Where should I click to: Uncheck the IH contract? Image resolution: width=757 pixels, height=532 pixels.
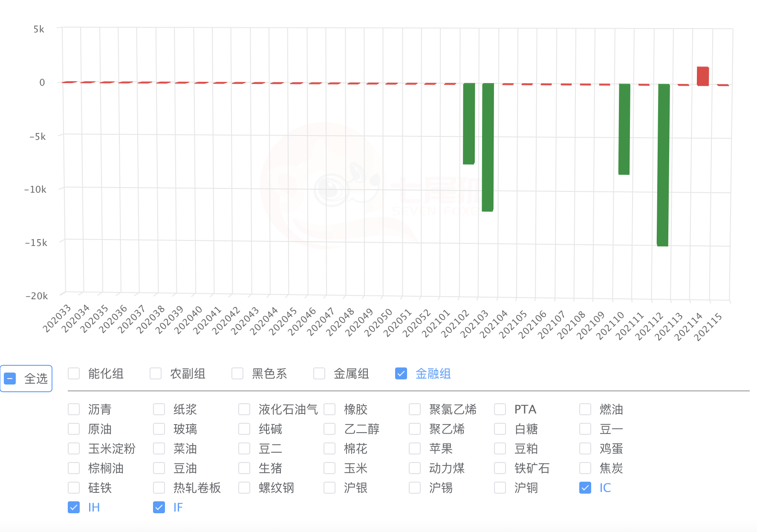point(74,507)
